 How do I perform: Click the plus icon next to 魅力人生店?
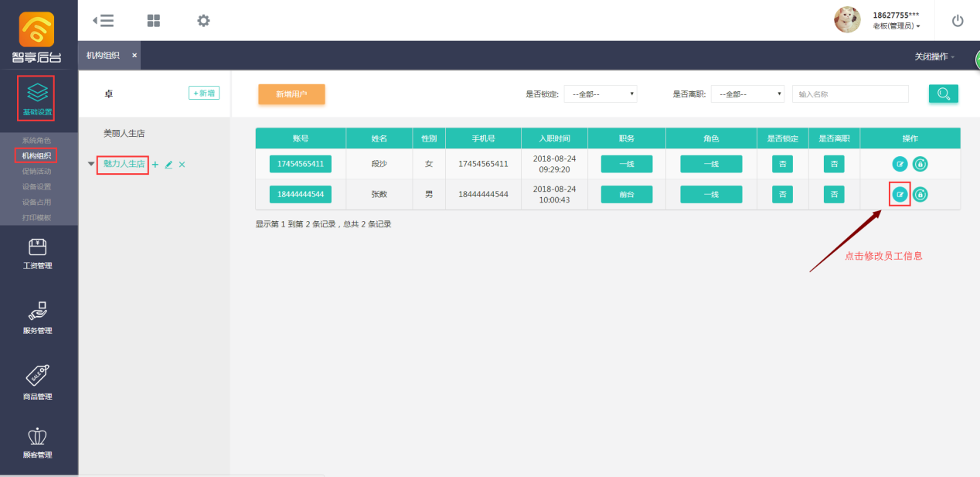[155, 165]
